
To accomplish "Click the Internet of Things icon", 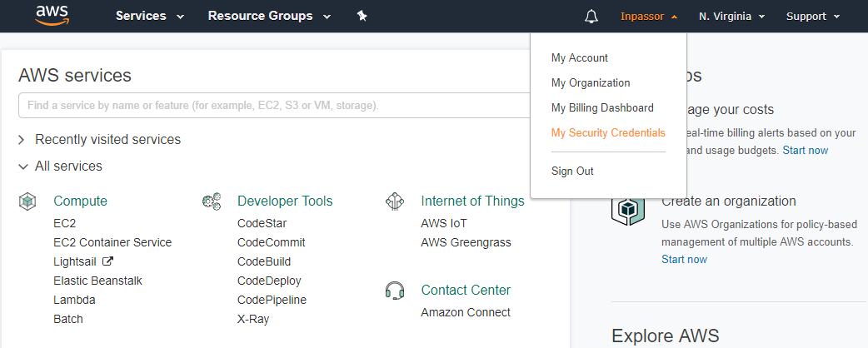I will pyautogui.click(x=395, y=201).
